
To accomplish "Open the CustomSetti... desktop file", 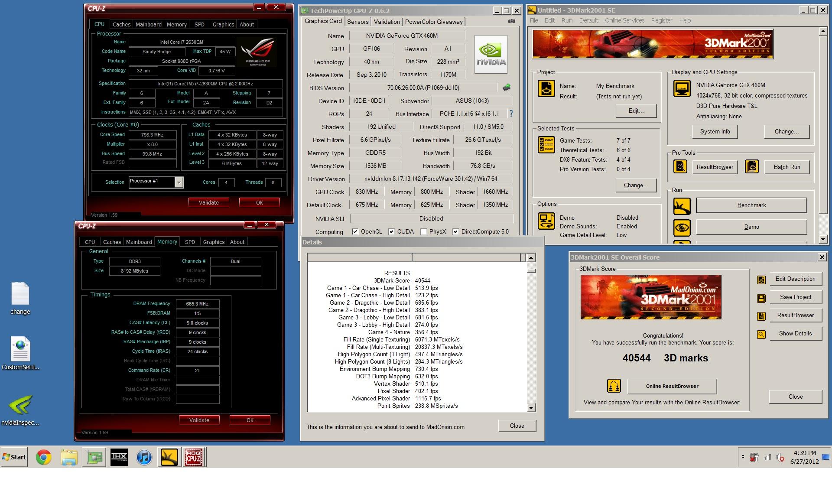I will click(20, 354).
